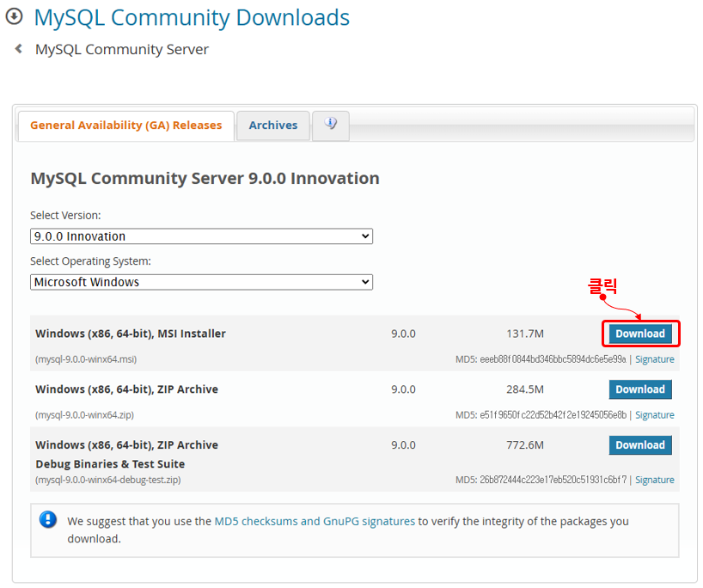
Task: Follow the MD5 checksums and GnuPG signatures link
Action: tap(315, 521)
